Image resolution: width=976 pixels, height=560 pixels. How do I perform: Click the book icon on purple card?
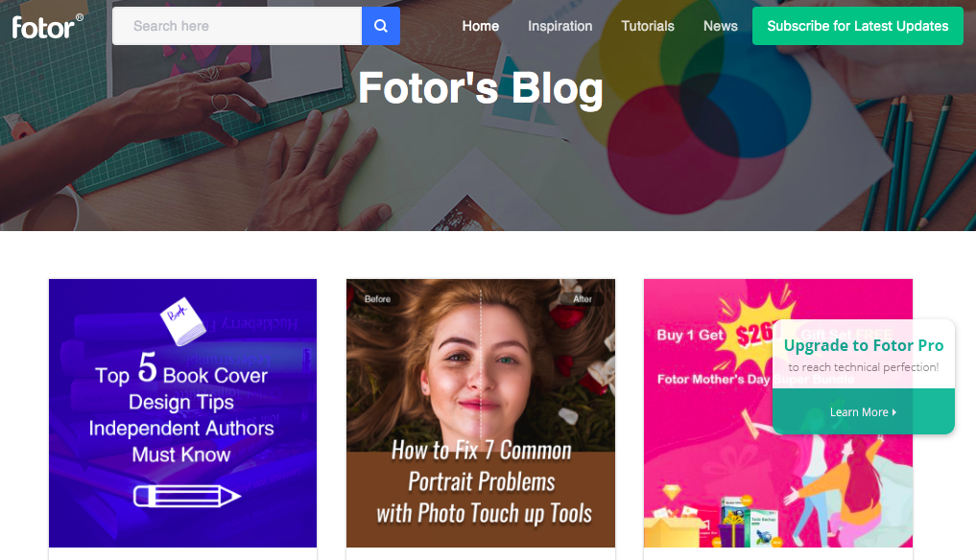182,321
